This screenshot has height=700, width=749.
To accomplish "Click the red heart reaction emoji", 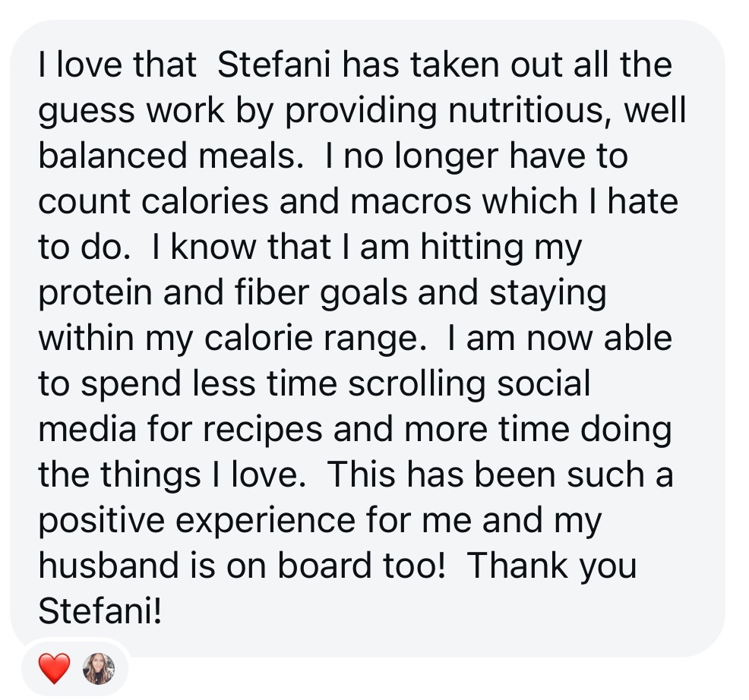I will pos(54,668).
